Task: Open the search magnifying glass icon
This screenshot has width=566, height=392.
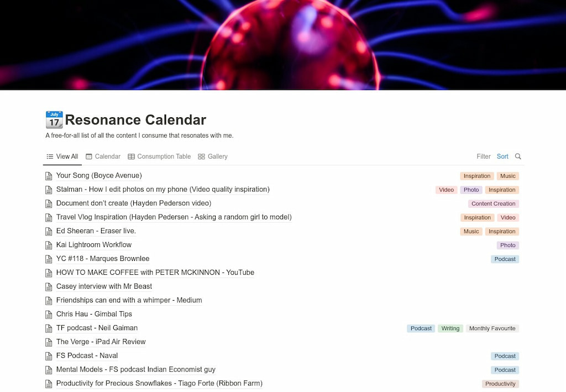Action: pyautogui.click(x=517, y=156)
